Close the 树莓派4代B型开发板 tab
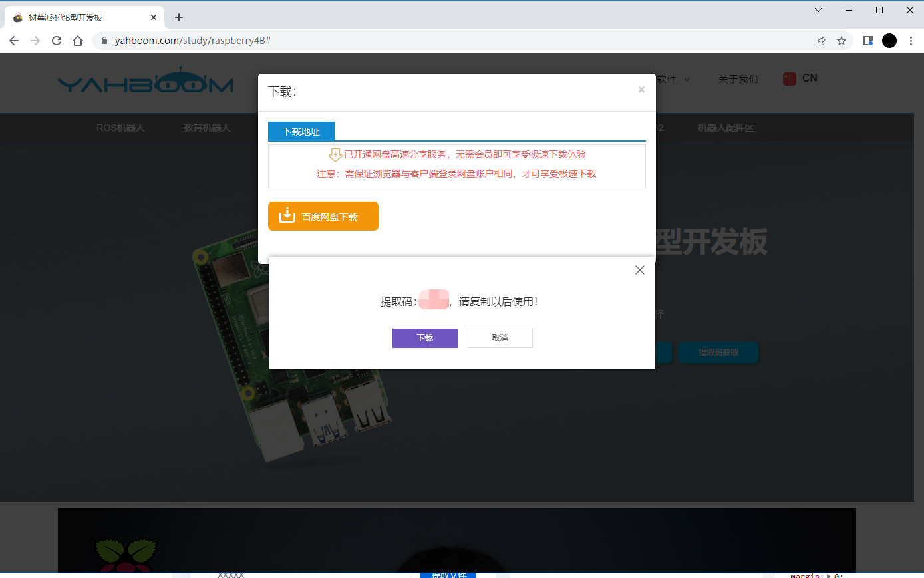Screen dimensions: 924x578 click(154, 17)
